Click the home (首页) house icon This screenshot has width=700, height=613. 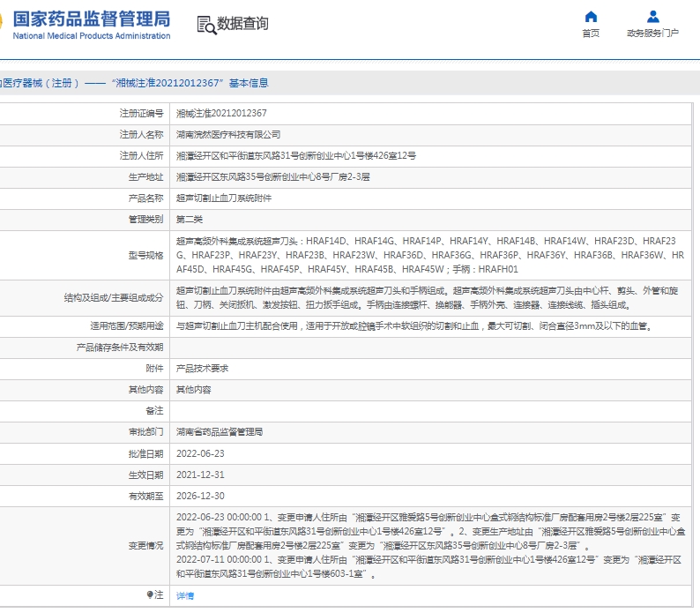591,17
